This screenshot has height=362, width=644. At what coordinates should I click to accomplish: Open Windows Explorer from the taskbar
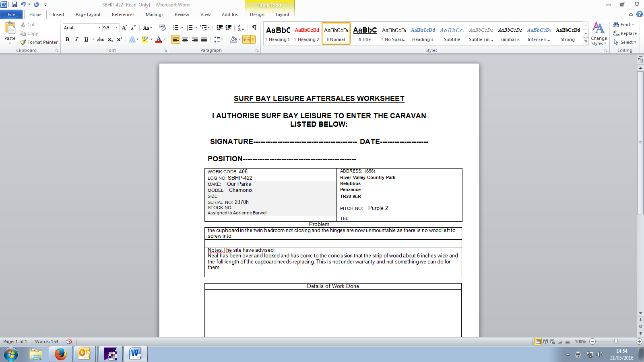point(36,354)
